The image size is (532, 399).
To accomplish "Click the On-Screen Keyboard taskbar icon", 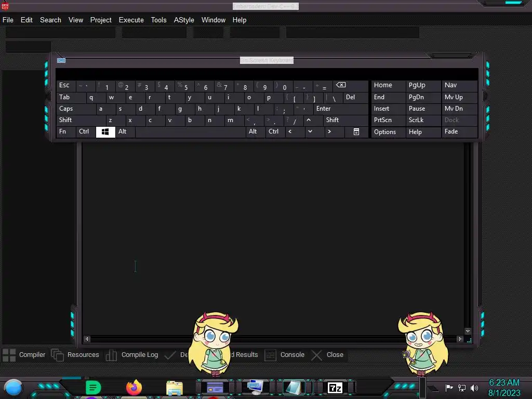I will tap(255, 388).
